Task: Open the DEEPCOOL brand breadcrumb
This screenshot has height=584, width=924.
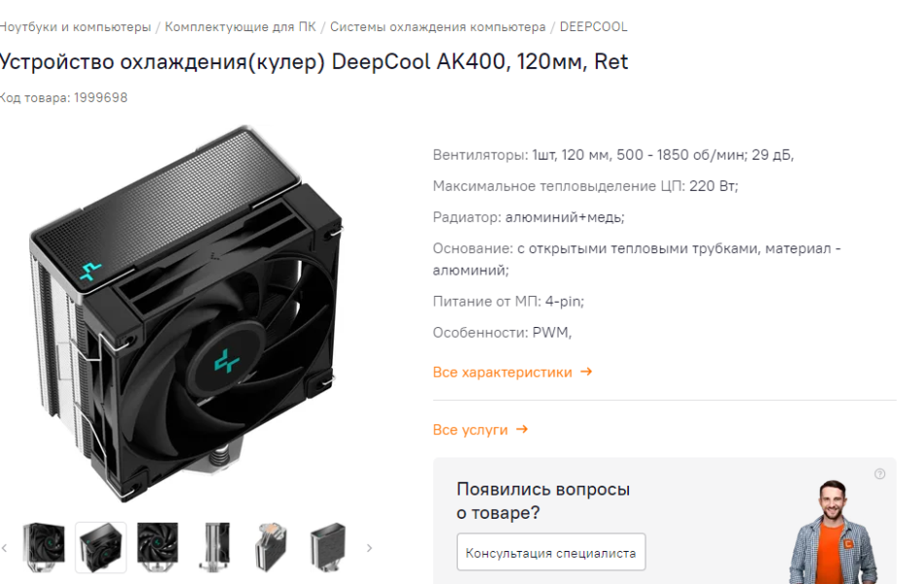Action: point(593,27)
